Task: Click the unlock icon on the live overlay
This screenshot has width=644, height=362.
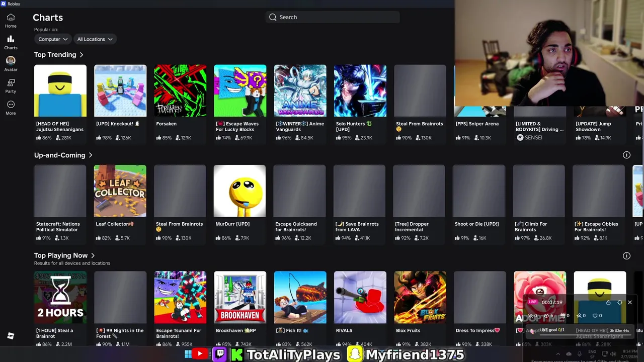Action: (x=608, y=302)
